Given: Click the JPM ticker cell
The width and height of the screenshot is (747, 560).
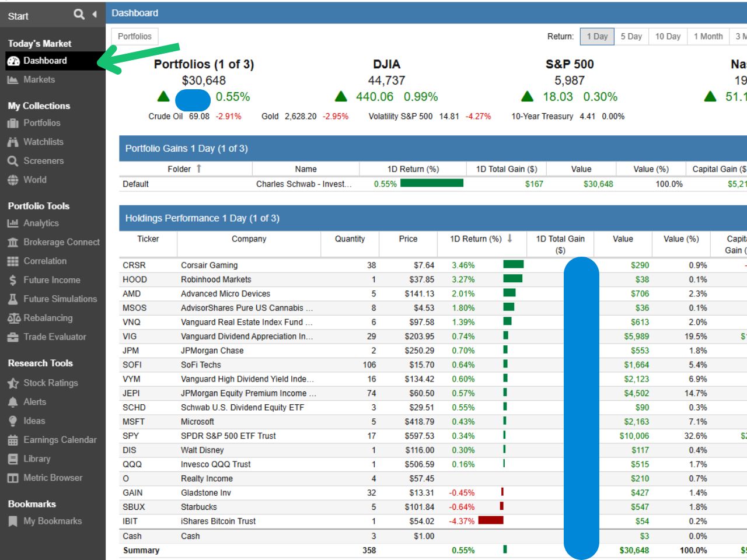Looking at the screenshot, I should [131, 351].
